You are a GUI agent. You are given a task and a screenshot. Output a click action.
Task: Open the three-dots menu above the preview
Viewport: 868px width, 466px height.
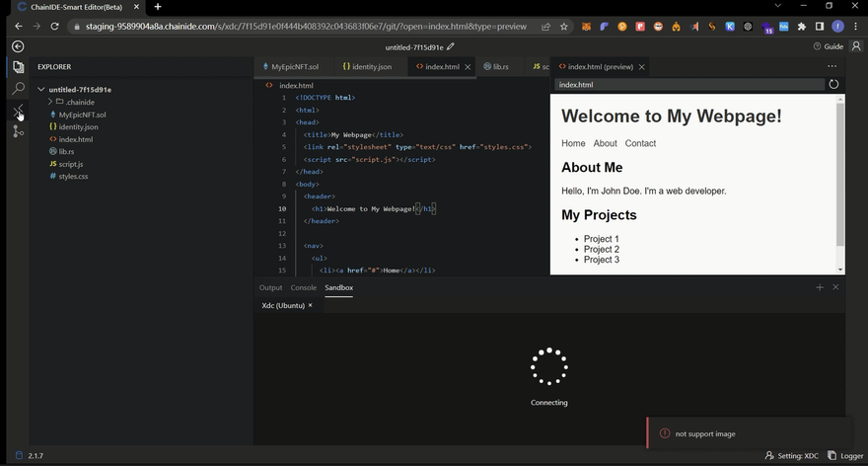click(x=832, y=67)
